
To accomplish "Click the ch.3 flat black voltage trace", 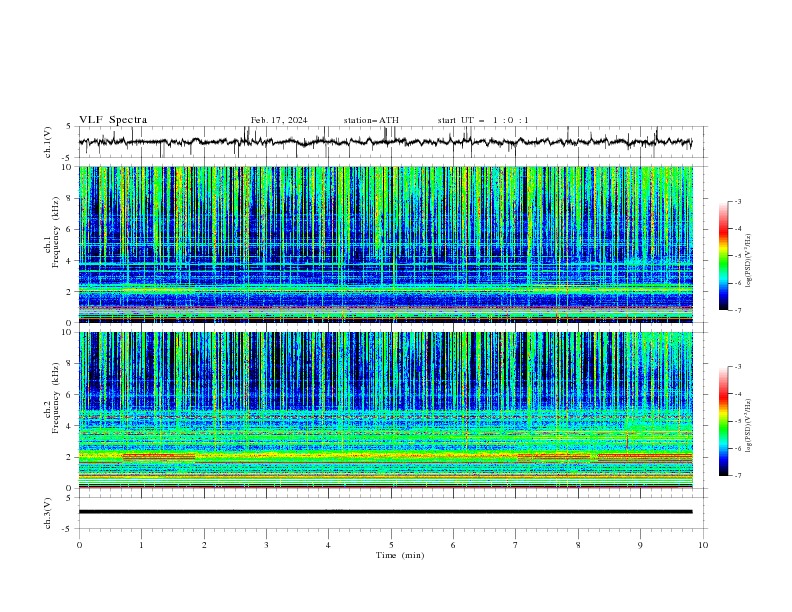I will [x=385, y=512].
